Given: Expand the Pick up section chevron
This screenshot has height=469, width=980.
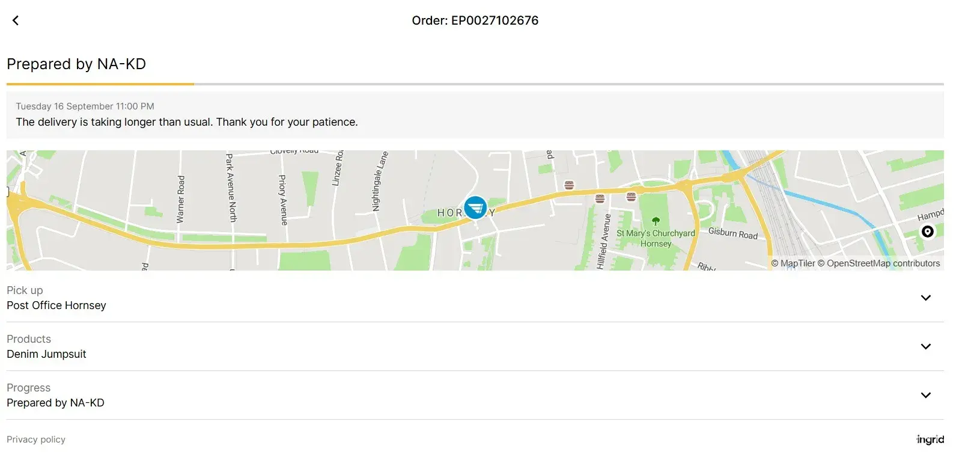Looking at the screenshot, I should click(x=926, y=298).
